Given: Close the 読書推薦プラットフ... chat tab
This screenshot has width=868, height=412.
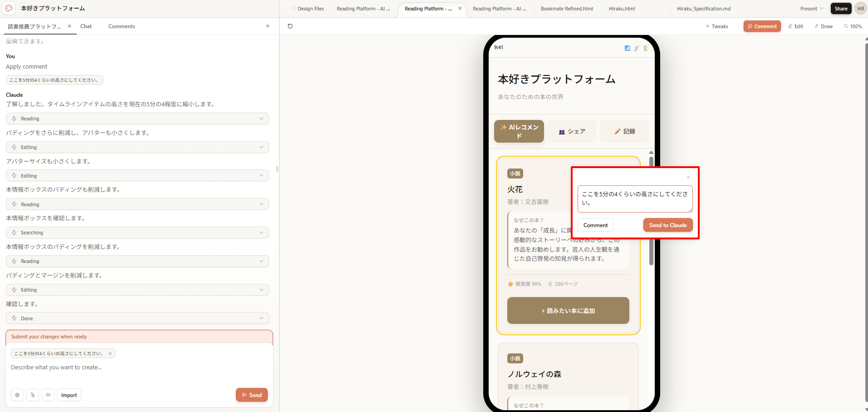Looking at the screenshot, I should [69, 26].
